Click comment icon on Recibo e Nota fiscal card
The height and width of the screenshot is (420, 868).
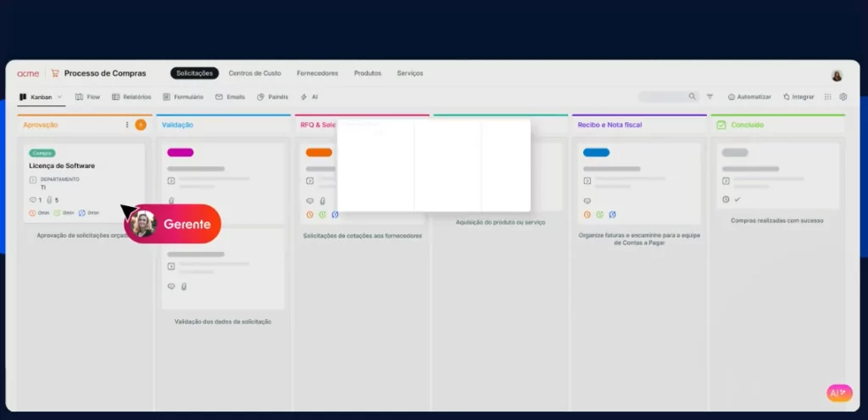click(587, 200)
